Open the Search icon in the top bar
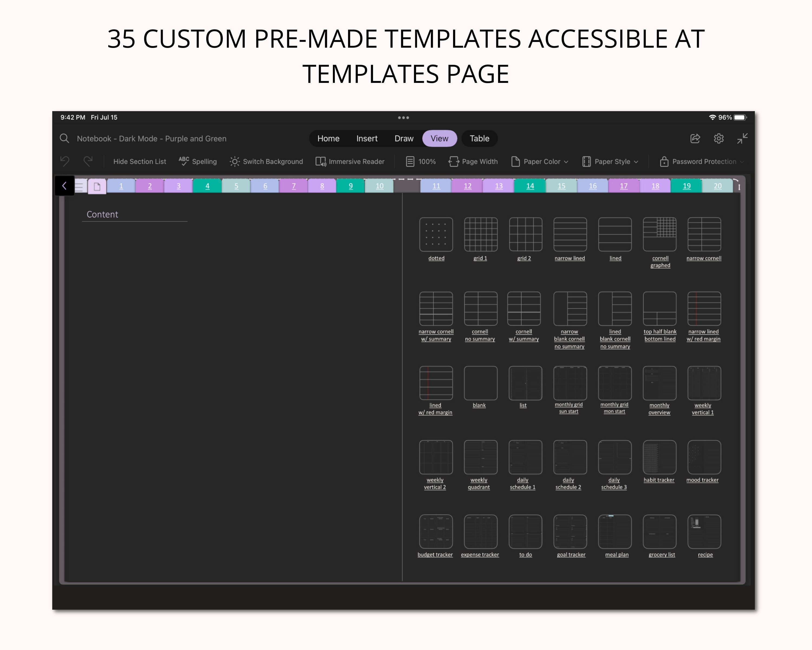812x650 pixels. [64, 138]
